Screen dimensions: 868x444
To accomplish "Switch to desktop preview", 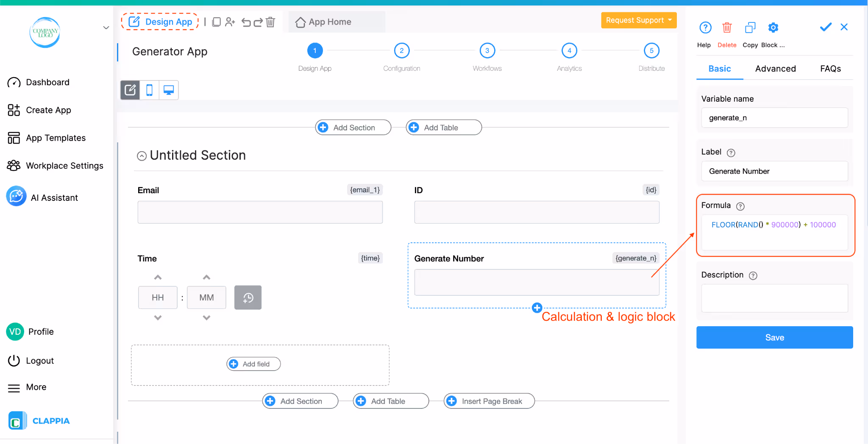I will pos(169,90).
